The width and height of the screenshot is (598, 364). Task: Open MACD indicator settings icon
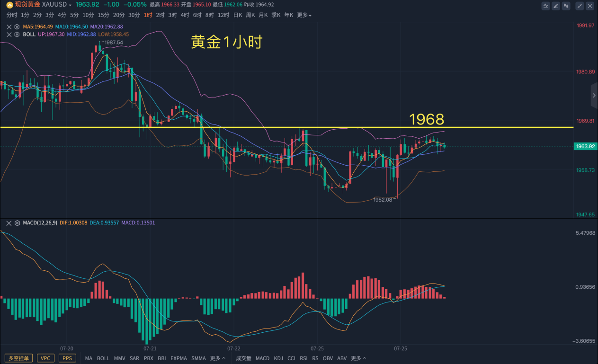pyautogui.click(x=17, y=223)
